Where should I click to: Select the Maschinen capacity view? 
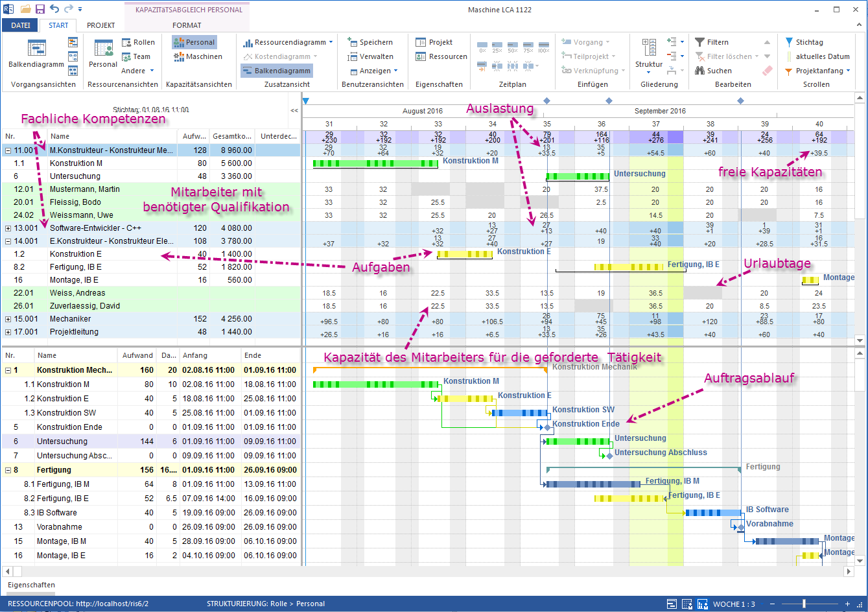tap(198, 56)
